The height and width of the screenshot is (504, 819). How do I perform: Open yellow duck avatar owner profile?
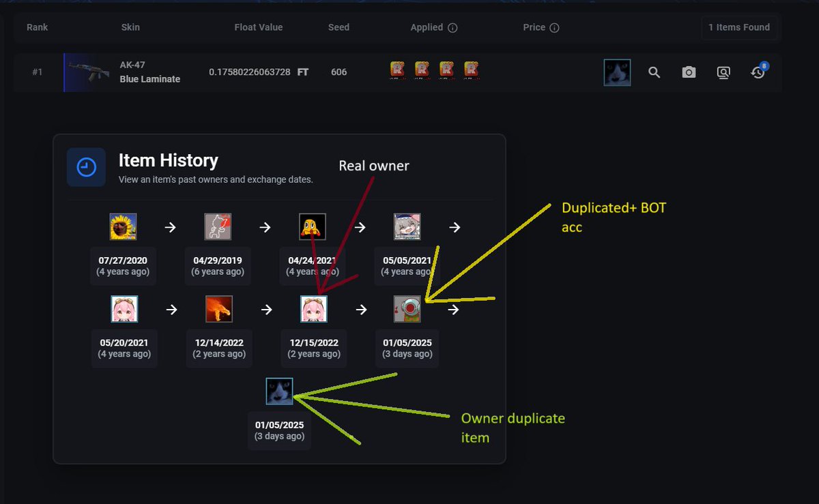[x=313, y=226]
